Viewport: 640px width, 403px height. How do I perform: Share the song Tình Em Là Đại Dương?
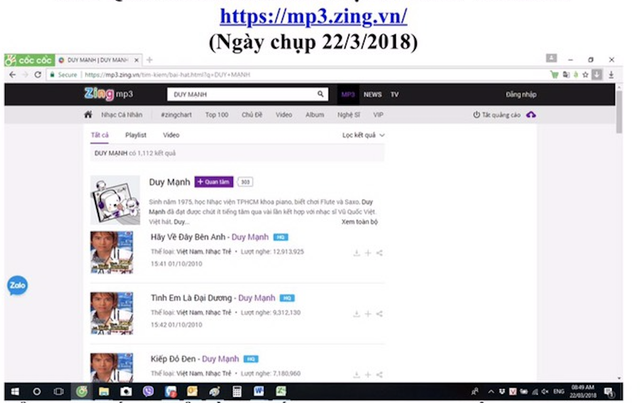coord(379,314)
